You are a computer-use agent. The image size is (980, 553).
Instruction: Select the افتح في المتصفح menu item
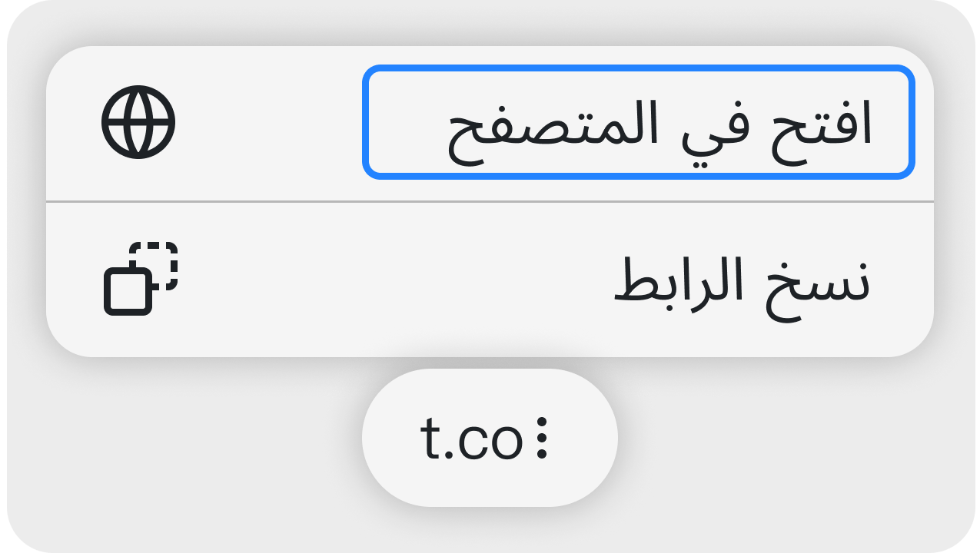pos(638,123)
